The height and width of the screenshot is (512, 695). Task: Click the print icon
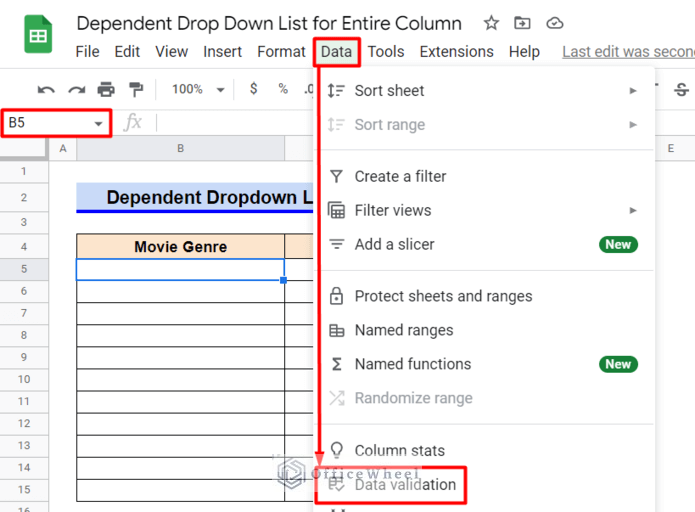106,90
